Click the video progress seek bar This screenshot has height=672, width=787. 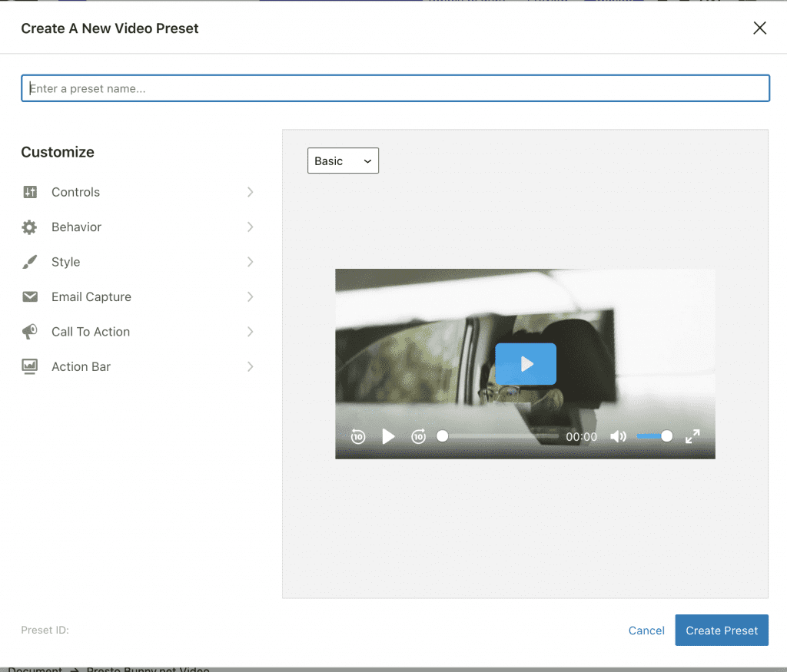click(x=497, y=436)
